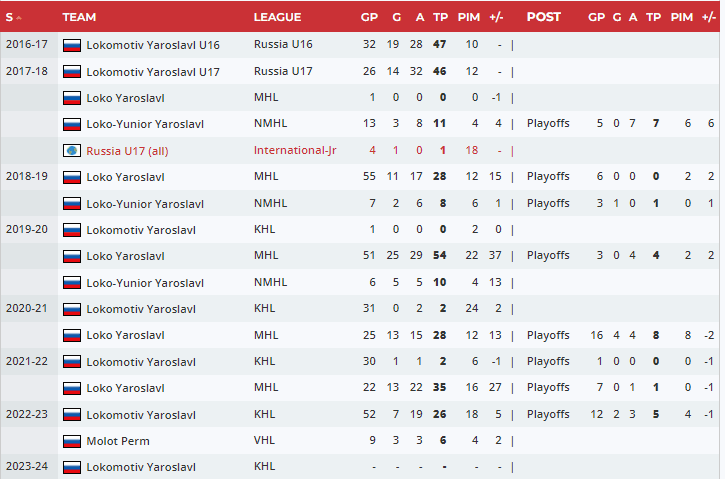725x479 pixels.
Task: Open the VHL league link
Action: tap(264, 441)
